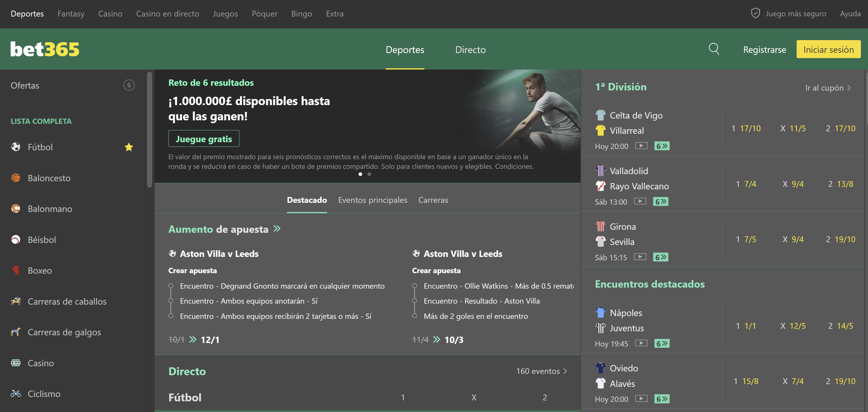Open the Bingo menu item
The image size is (868, 412).
click(x=302, y=13)
